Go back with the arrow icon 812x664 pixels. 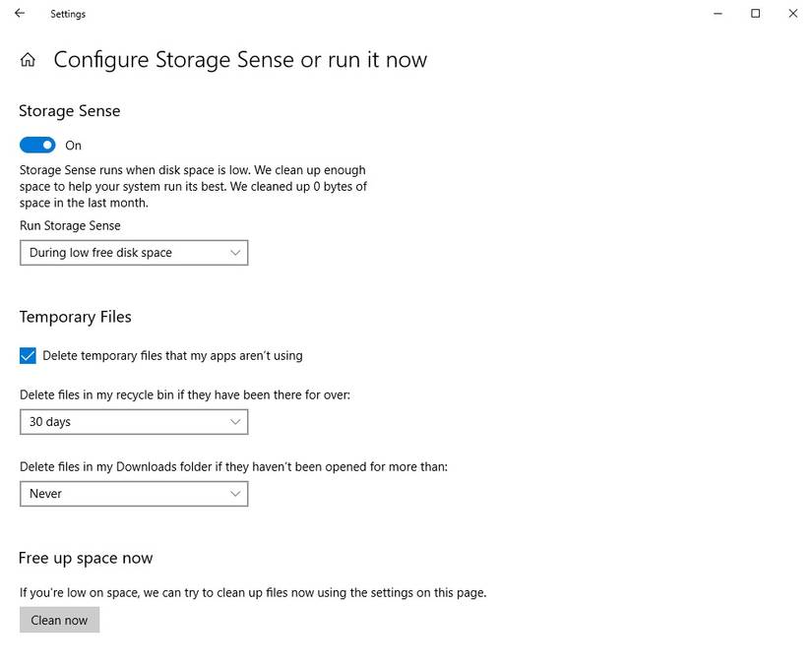pyautogui.click(x=20, y=14)
